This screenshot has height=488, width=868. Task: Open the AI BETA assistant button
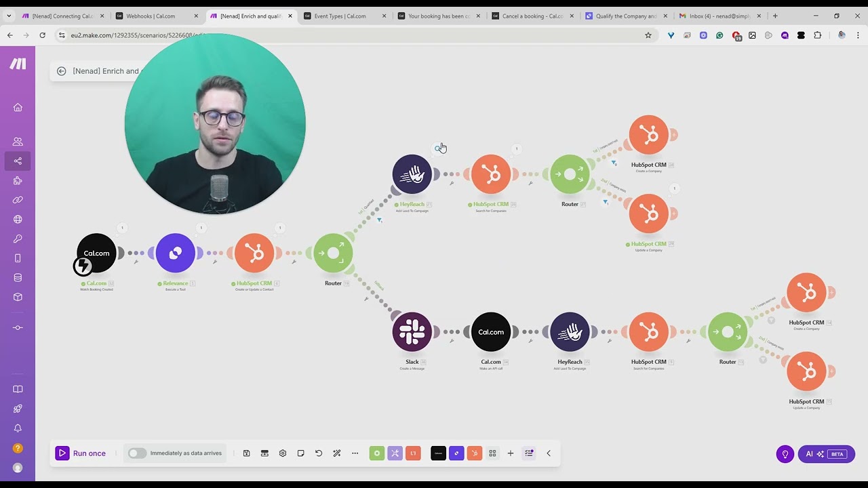826,454
